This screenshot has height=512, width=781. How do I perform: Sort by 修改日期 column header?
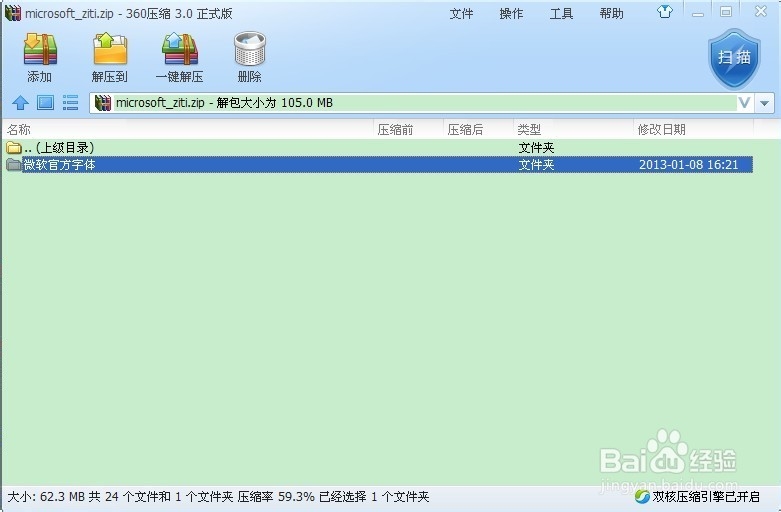[693, 129]
